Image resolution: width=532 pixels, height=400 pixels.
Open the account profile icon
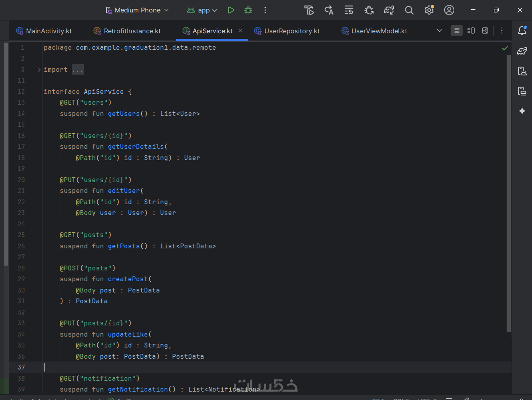tap(449, 10)
